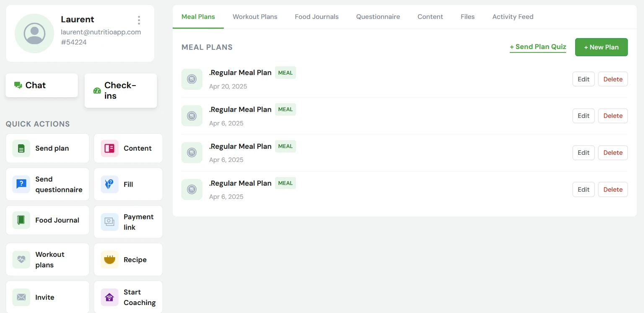Switch to the Workout Plans tab
Image resolution: width=644 pixels, height=313 pixels.
255,17
